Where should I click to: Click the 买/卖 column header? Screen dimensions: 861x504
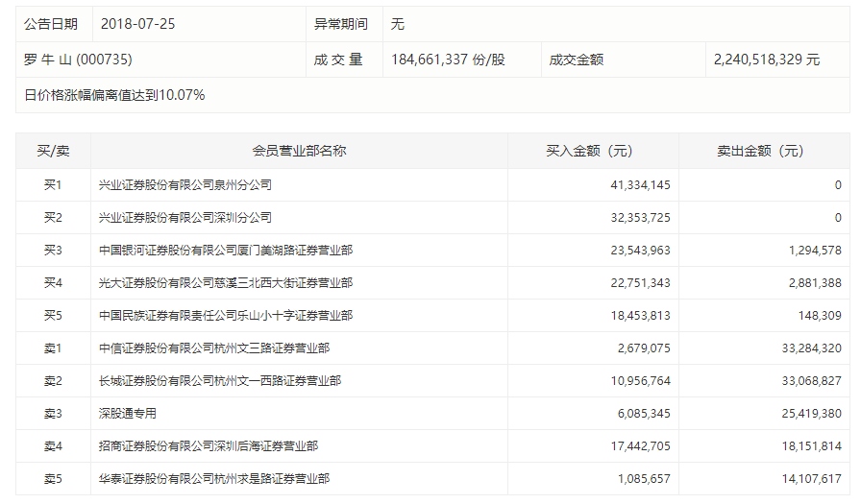53,151
